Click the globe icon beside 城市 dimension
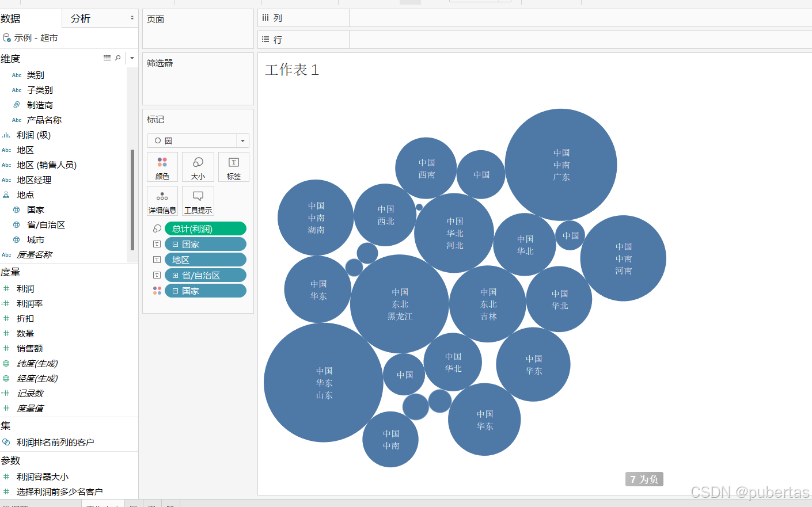The image size is (812, 507). 17,240
